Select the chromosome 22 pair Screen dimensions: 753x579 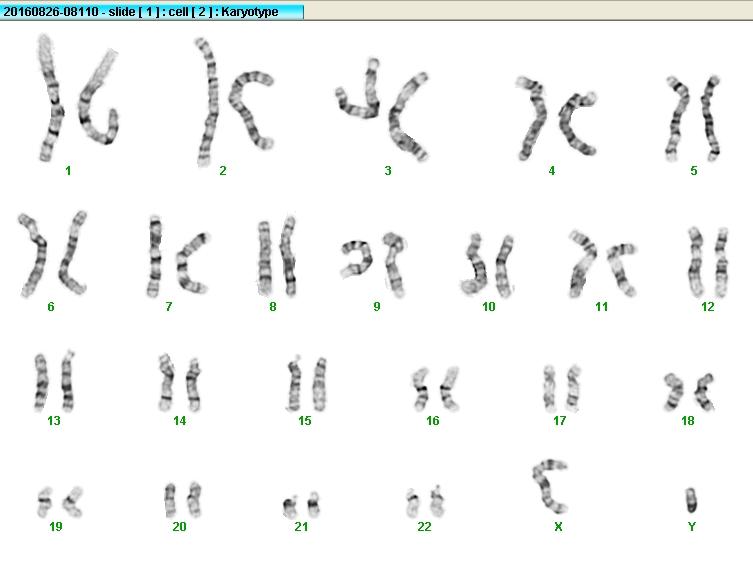[425, 501]
